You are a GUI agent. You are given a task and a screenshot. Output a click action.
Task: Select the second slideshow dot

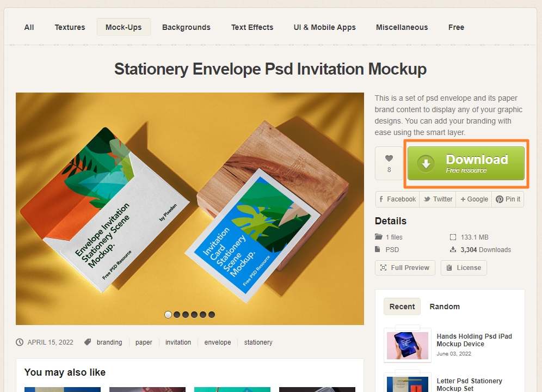[x=177, y=315]
